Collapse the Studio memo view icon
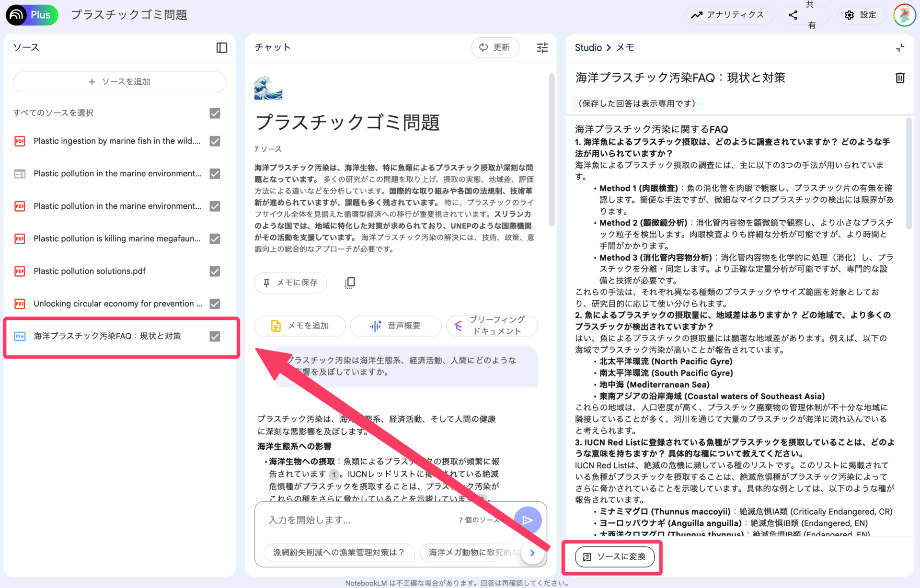Image resolution: width=920 pixels, height=588 pixels. click(x=900, y=47)
